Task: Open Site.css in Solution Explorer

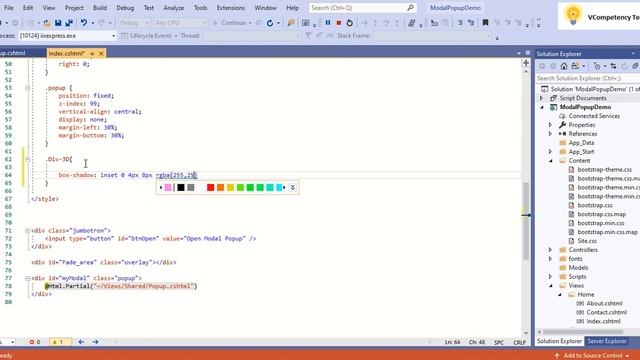Action: [587, 241]
